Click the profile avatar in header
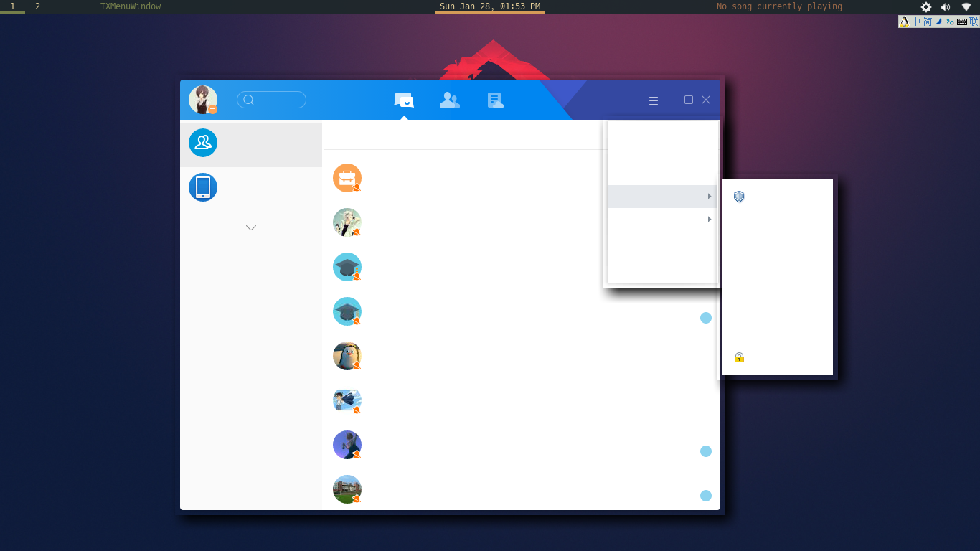 (x=203, y=100)
